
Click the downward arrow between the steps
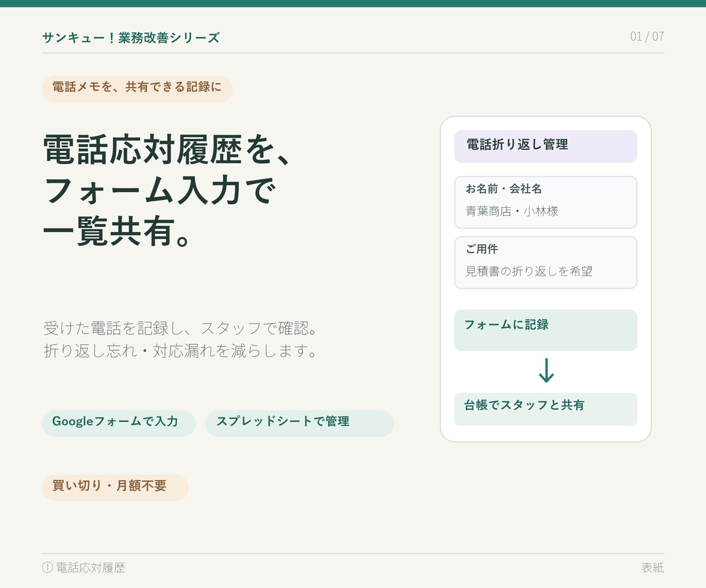546,371
